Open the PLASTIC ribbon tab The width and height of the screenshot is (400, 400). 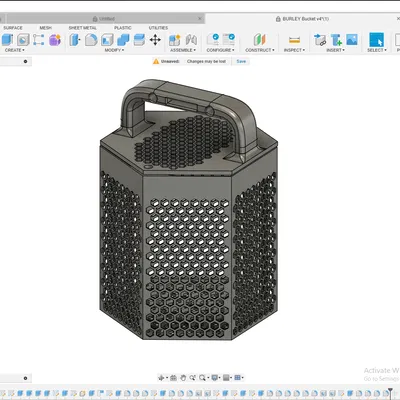pyautogui.click(x=123, y=28)
